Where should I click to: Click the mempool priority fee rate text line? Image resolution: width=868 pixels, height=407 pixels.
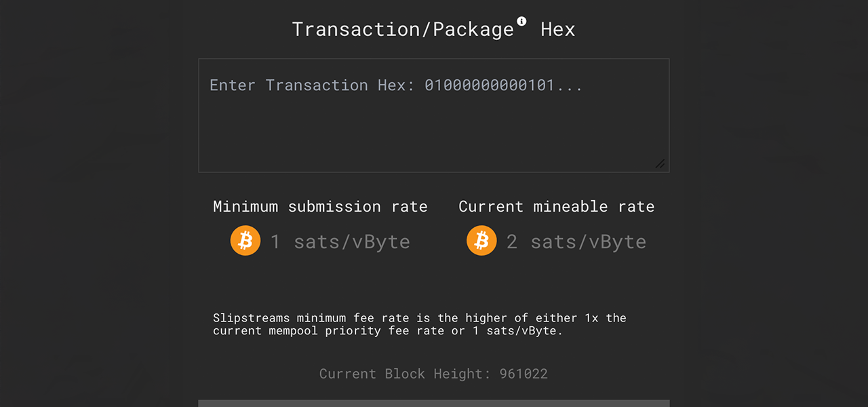388,331
